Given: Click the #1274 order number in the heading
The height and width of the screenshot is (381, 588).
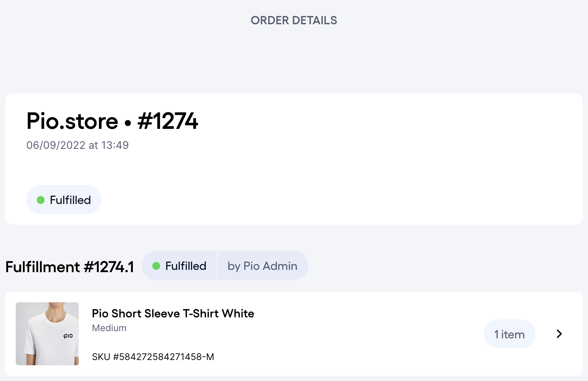Looking at the screenshot, I should (x=168, y=121).
